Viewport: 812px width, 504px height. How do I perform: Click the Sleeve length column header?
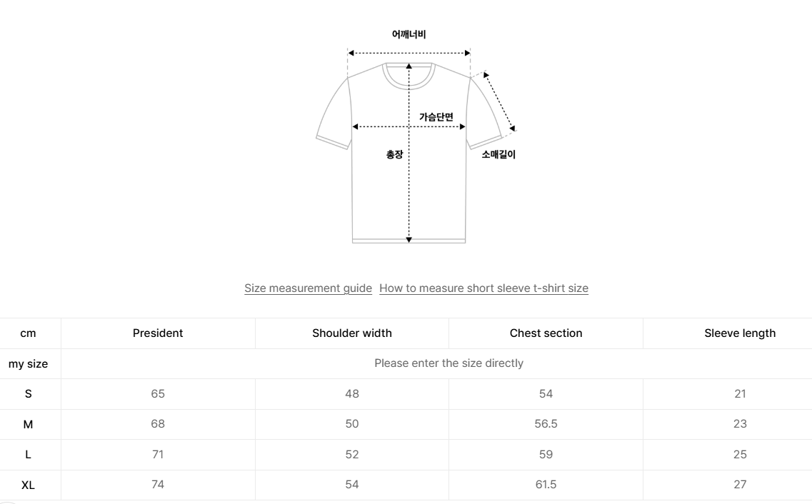point(740,333)
